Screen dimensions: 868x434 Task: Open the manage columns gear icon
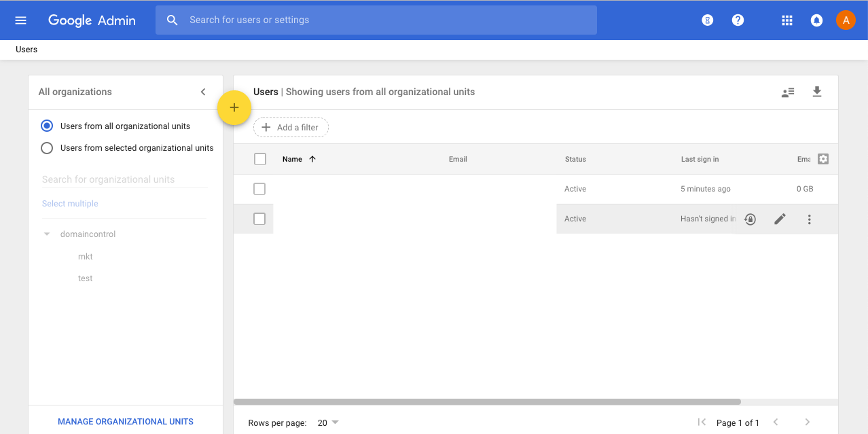tap(823, 159)
